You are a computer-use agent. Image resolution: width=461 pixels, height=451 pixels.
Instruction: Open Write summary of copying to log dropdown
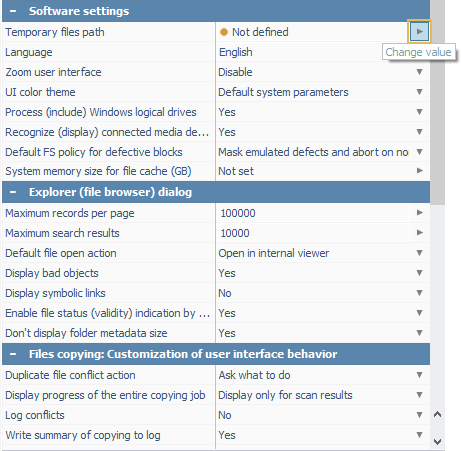pos(420,435)
